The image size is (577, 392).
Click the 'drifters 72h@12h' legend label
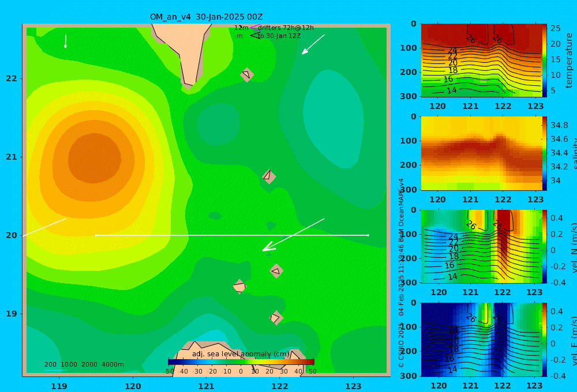(286, 28)
